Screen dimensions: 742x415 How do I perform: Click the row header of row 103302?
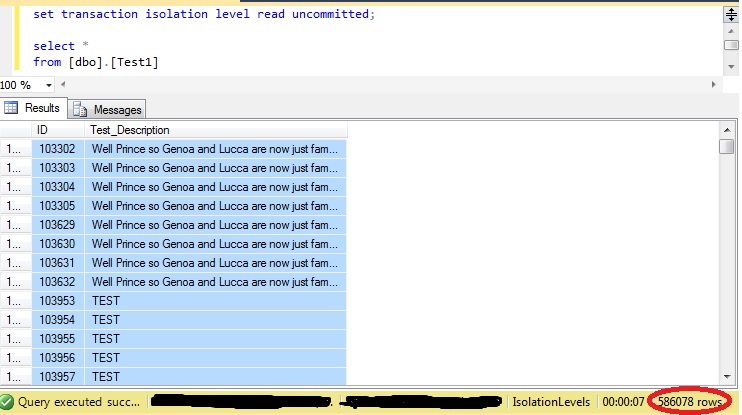(x=16, y=149)
